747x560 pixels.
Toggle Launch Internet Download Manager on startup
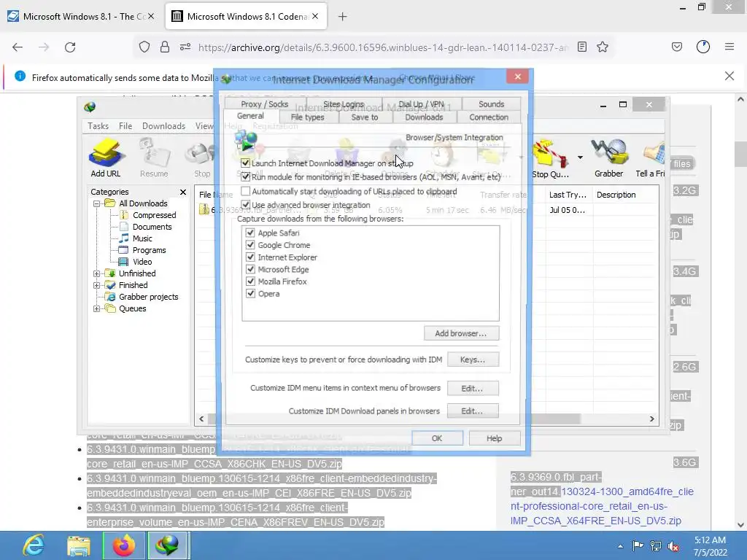click(246, 163)
